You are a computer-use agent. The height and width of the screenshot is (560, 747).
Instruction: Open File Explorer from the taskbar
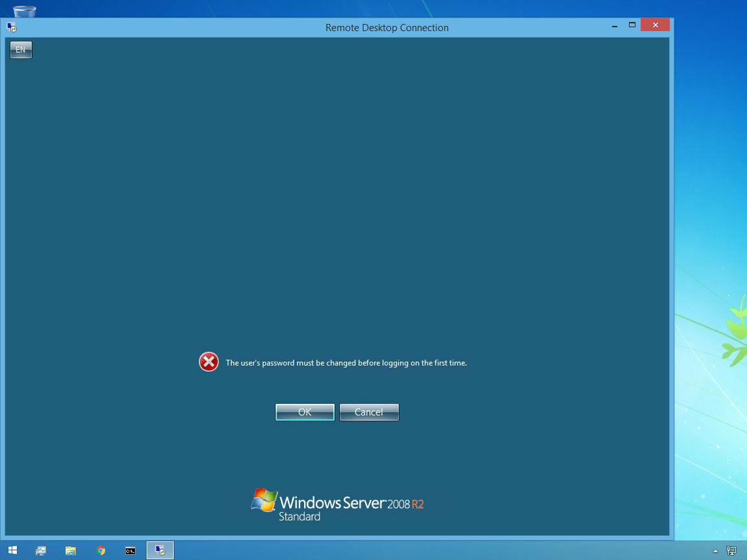(71, 550)
